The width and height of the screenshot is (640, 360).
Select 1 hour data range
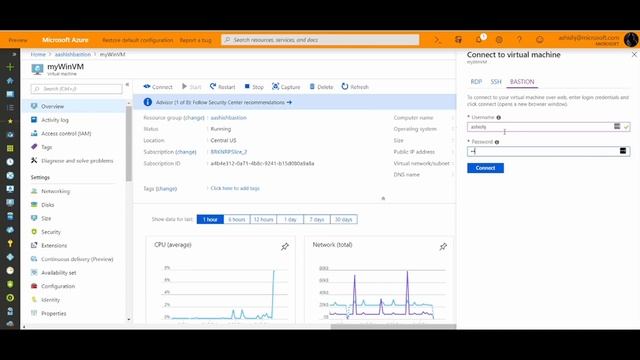click(x=210, y=220)
